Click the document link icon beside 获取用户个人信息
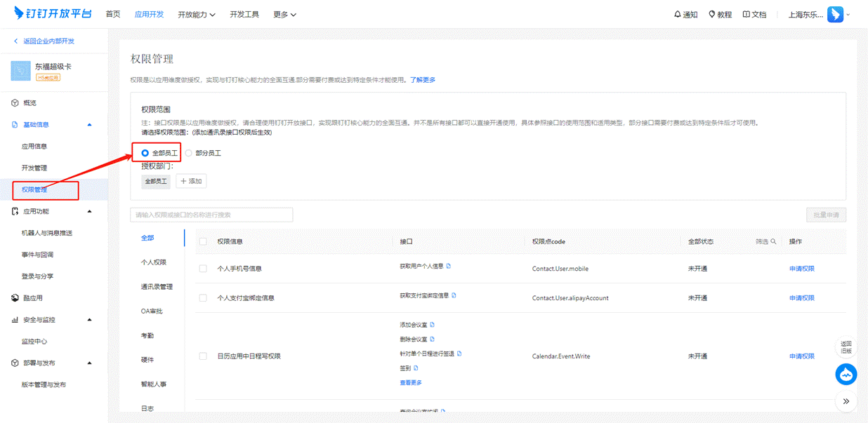 point(449,267)
